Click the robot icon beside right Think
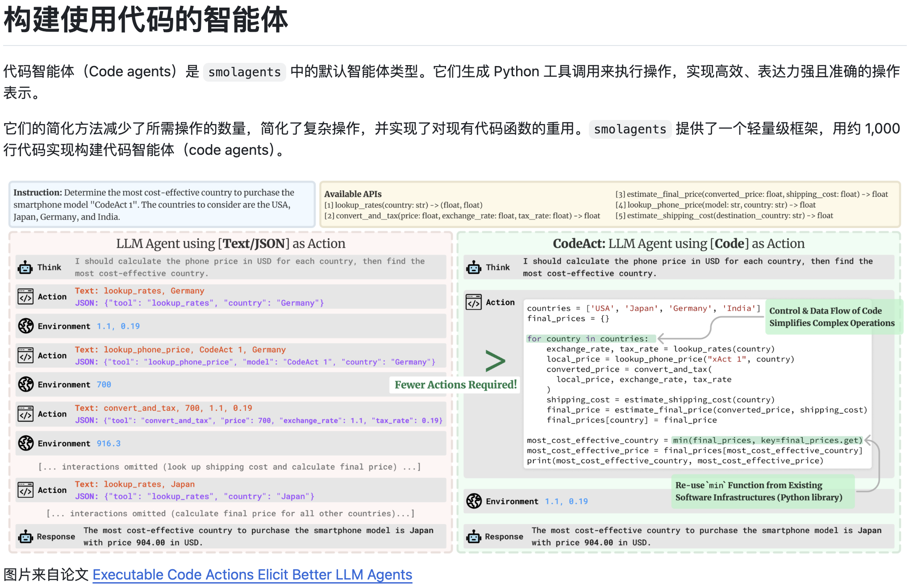Image resolution: width=909 pixels, height=588 pixels. point(473,267)
